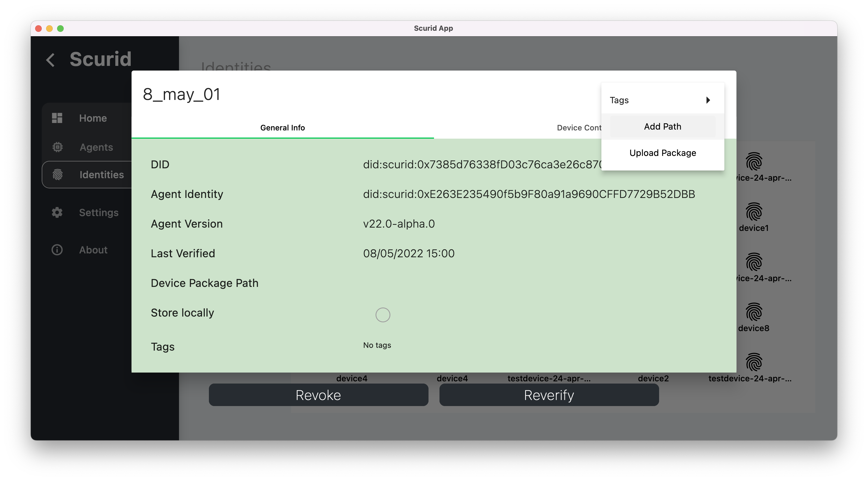Switch to the General Info tab

point(282,127)
